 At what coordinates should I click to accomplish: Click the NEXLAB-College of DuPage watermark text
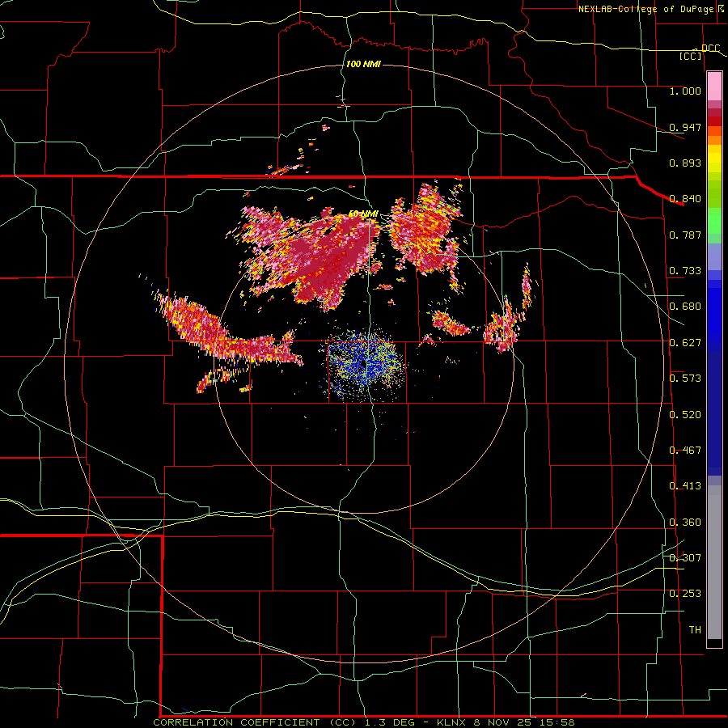pyautogui.click(x=650, y=9)
